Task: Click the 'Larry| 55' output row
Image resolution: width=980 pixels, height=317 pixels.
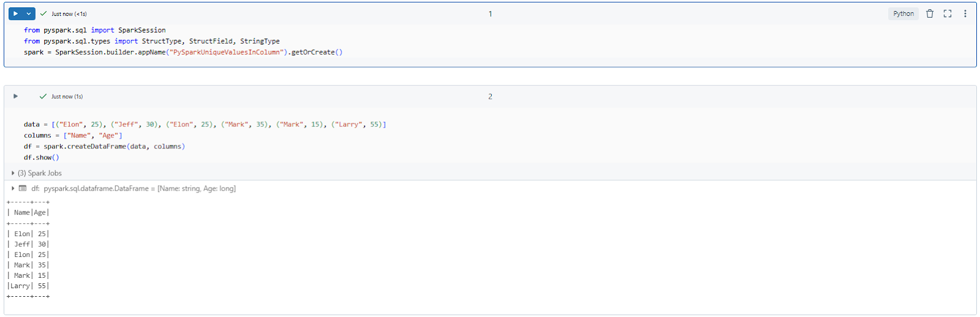Action: 28,286
